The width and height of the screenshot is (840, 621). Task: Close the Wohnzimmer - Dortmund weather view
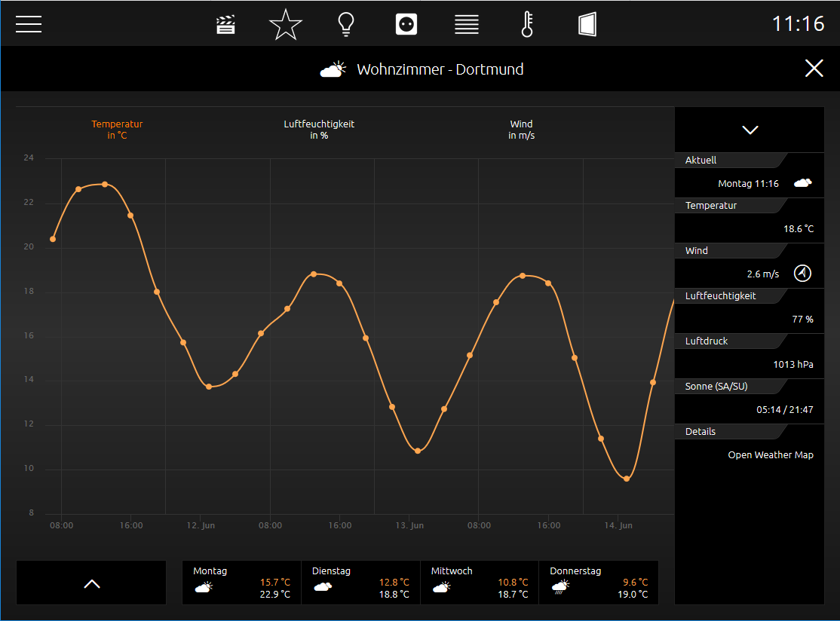tap(814, 69)
